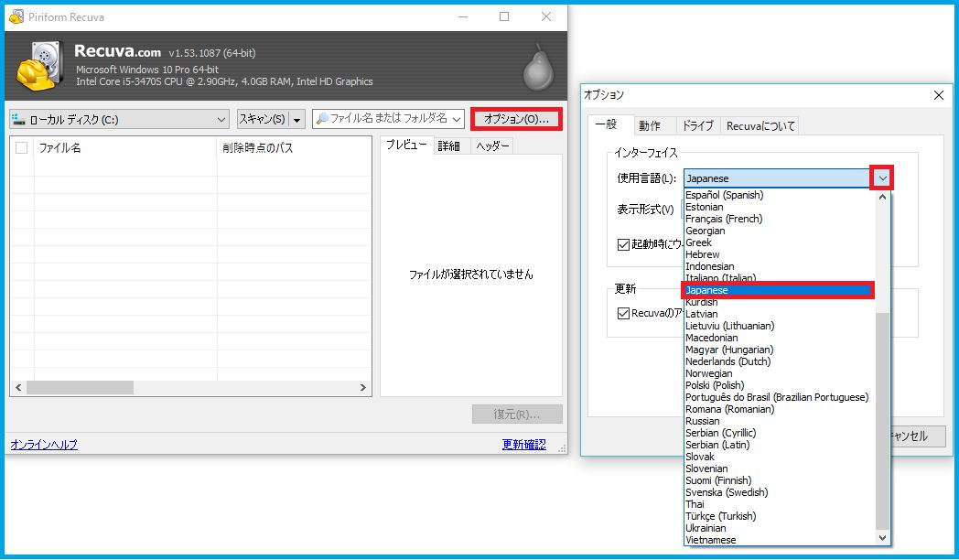Click the 復元(R)... button
This screenshot has height=560, width=959.
[517, 414]
